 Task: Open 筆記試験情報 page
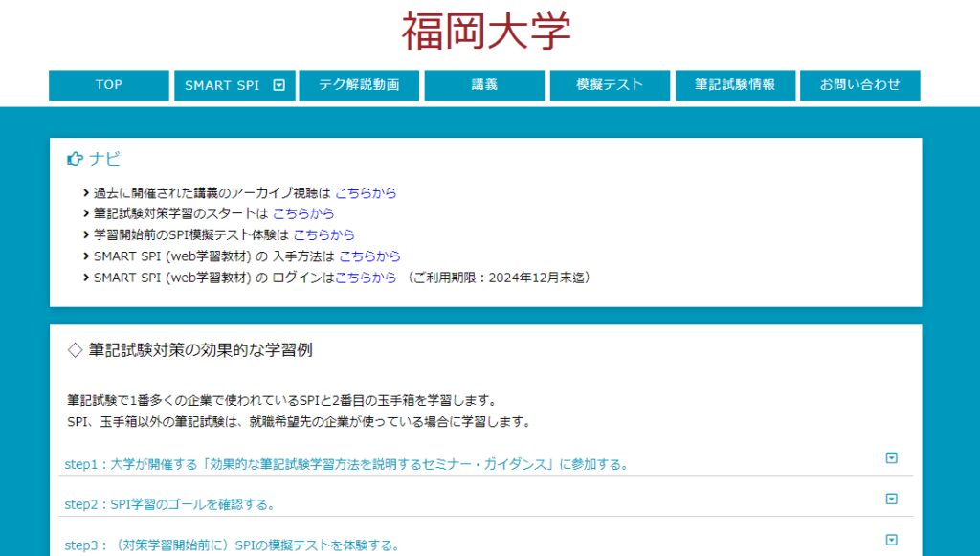735,85
